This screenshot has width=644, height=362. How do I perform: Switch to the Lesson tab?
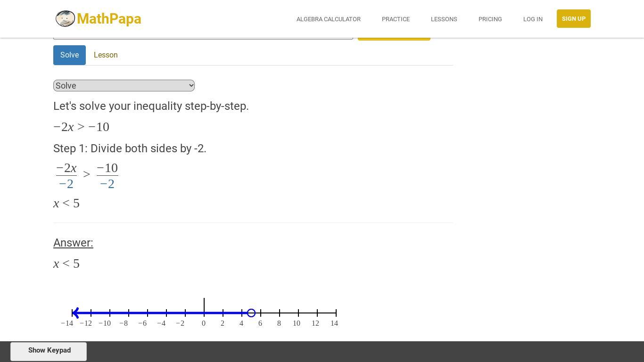pos(106,55)
